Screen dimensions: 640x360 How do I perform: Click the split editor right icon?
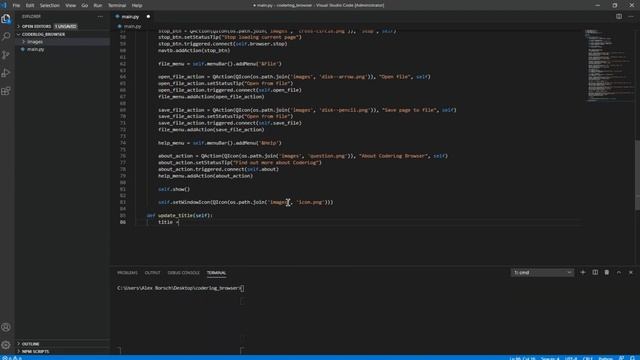[x=619, y=16]
